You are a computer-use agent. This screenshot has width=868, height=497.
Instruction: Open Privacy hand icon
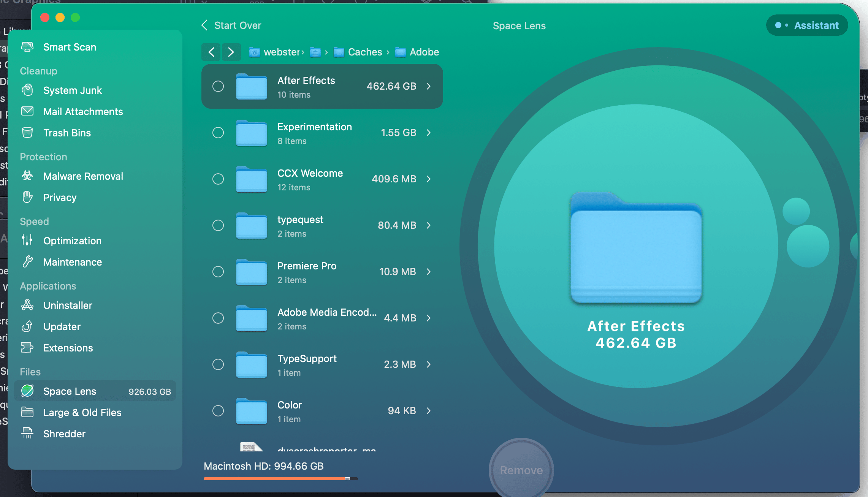tap(27, 197)
